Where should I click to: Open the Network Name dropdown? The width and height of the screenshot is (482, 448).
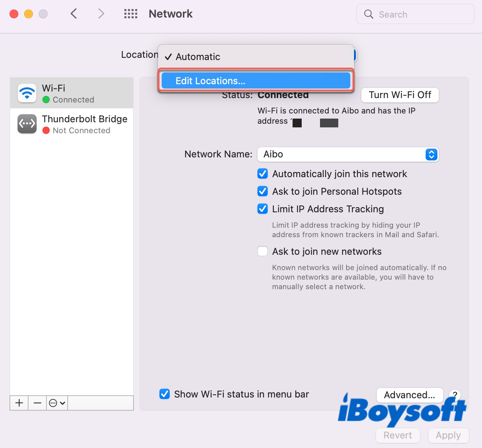431,154
